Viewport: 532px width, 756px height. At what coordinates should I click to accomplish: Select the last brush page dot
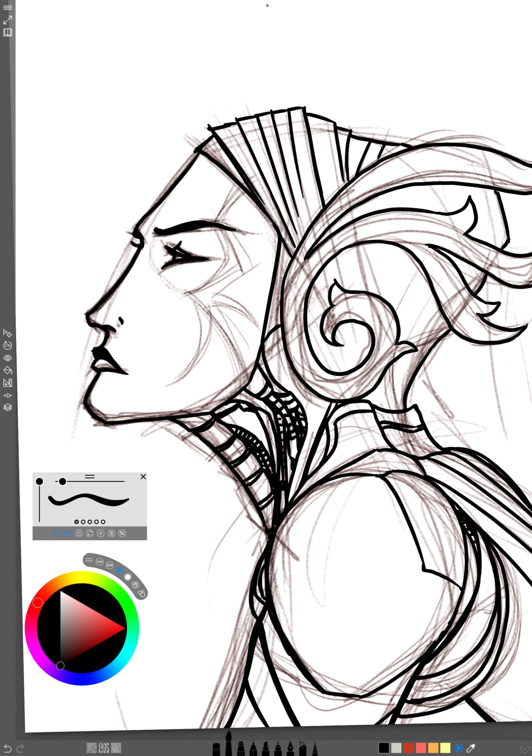(x=103, y=522)
